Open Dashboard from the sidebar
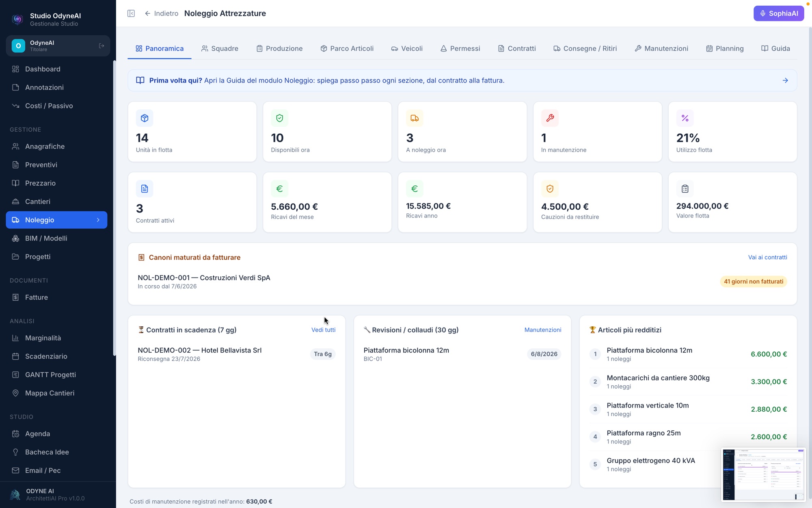The image size is (812, 508). click(x=56, y=69)
